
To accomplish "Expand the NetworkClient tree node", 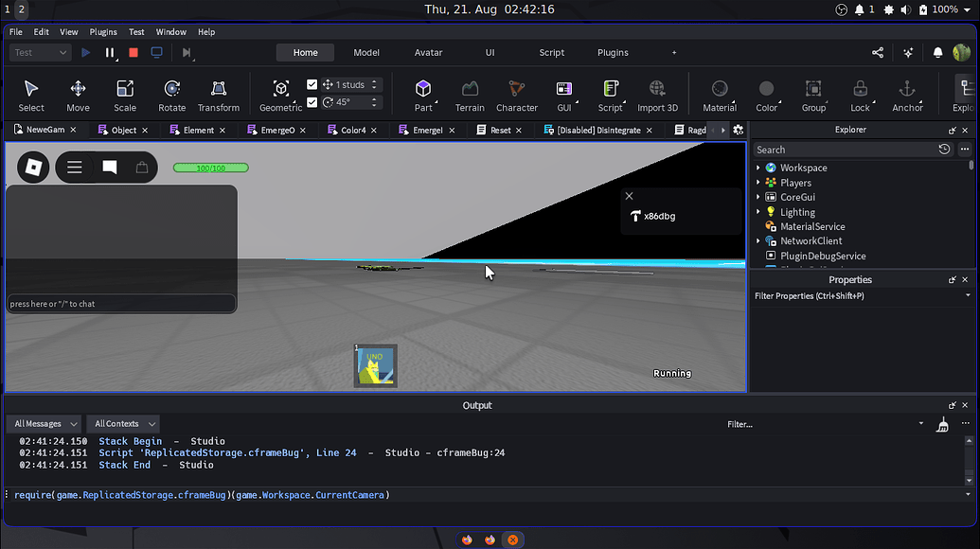I will click(758, 240).
